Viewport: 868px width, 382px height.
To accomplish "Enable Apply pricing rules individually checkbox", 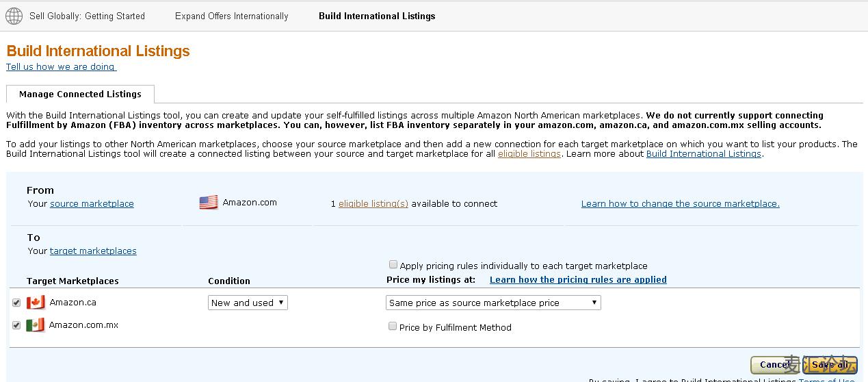I will tap(393, 265).
